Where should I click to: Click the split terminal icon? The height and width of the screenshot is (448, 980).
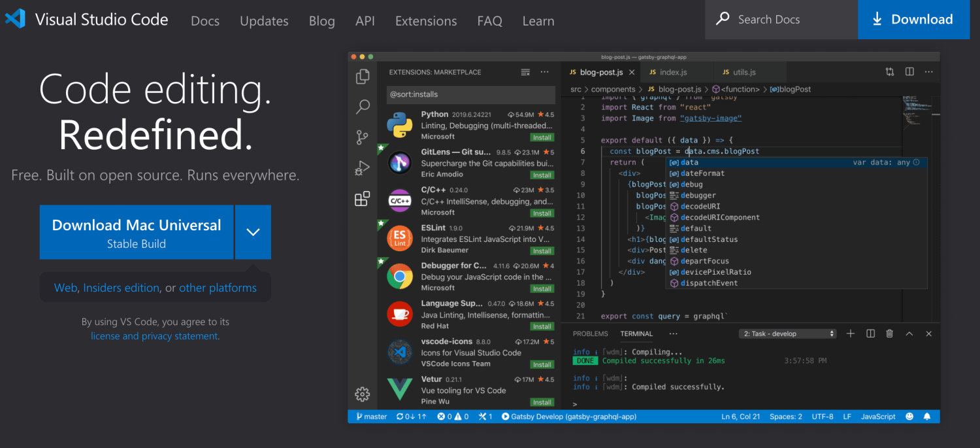pos(870,334)
